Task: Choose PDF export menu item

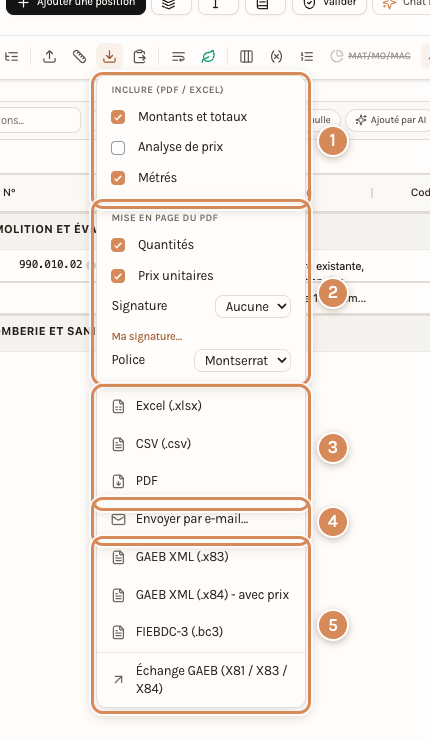Action: [201, 481]
